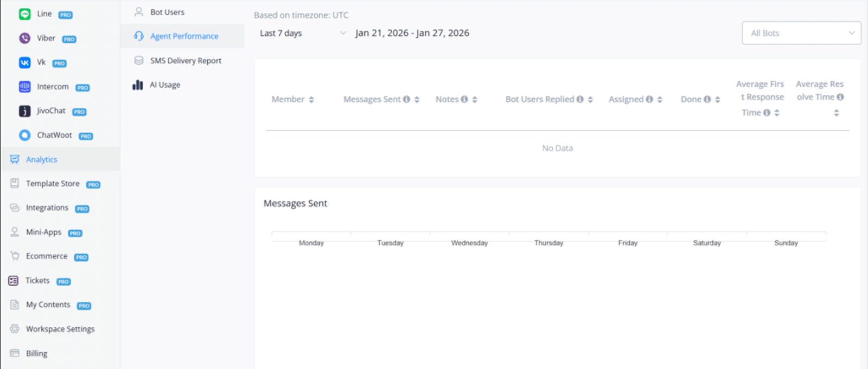Expand the All Bots dropdown
Image resolution: width=868 pixels, height=369 pixels.
click(801, 33)
